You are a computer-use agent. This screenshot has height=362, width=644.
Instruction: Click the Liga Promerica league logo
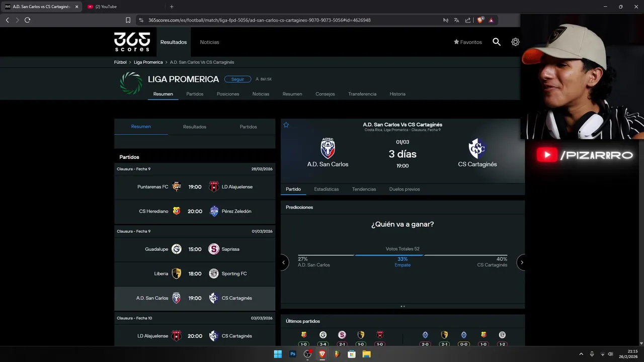point(131,83)
